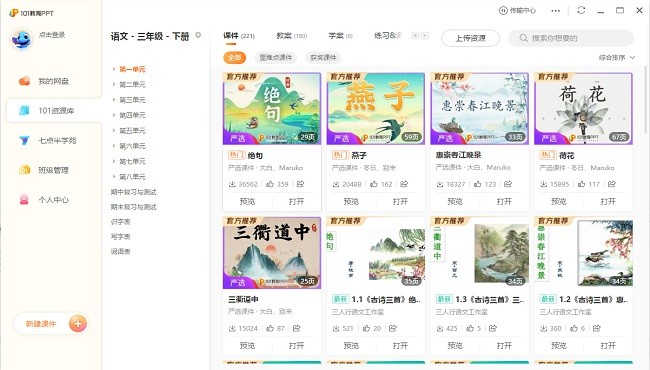This screenshot has width=650, height=370.
Task: Share the 绝句 courseware
Action: (x=301, y=184)
